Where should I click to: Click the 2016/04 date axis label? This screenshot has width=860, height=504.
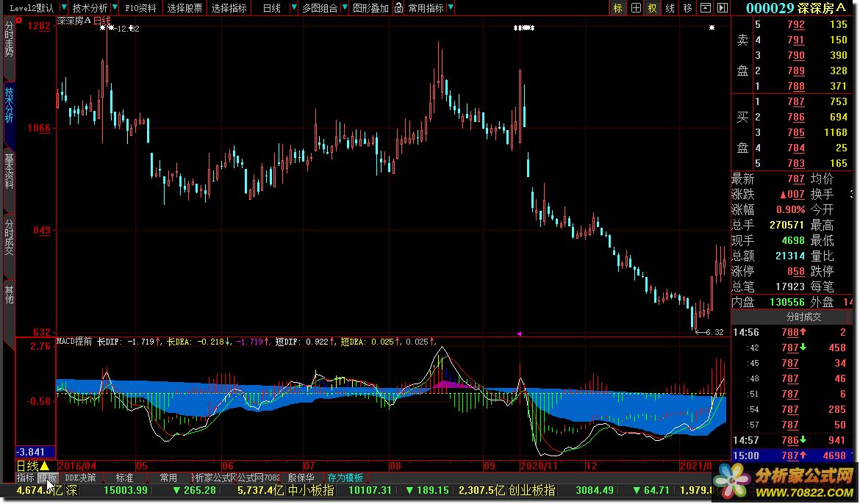(x=76, y=466)
